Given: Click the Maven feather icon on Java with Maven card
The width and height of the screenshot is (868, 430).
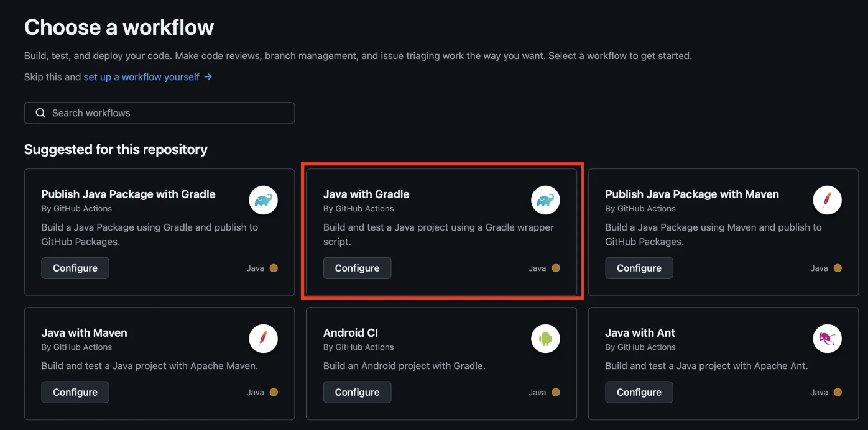Looking at the screenshot, I should [x=264, y=339].
